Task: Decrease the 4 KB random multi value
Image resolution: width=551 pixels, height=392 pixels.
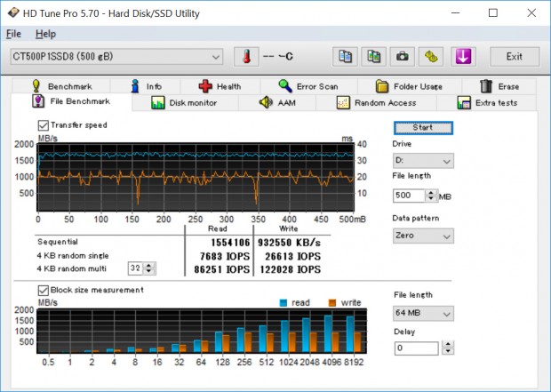Action: pyautogui.click(x=149, y=272)
